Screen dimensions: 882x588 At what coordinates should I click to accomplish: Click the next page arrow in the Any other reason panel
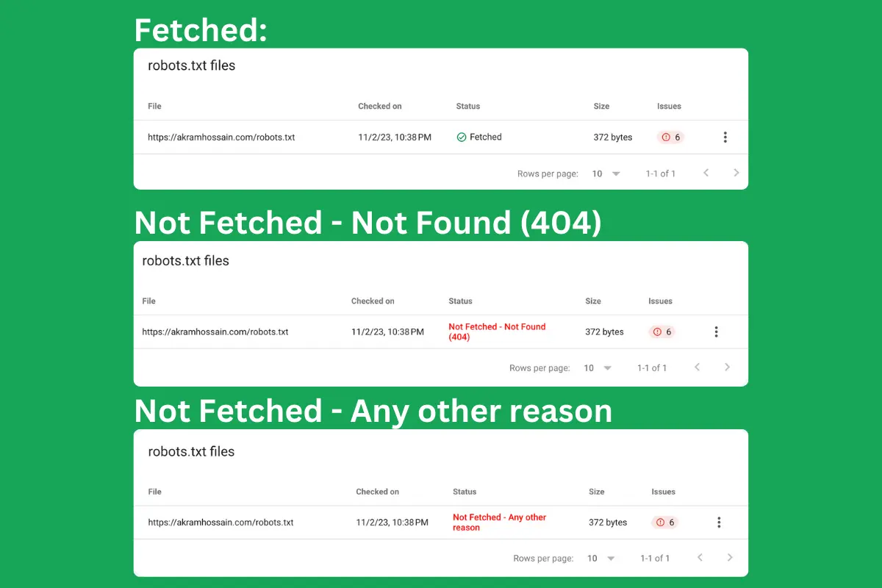click(x=730, y=558)
